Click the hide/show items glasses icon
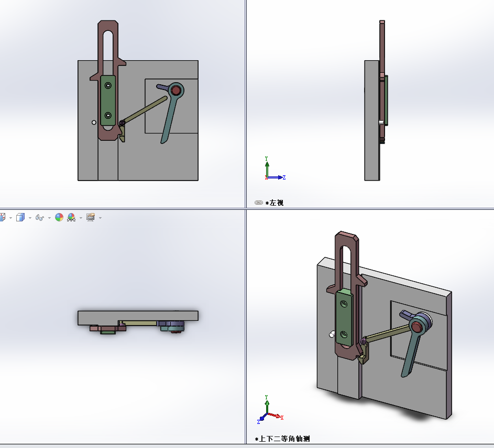Image resolution: width=494 pixels, height=448 pixels. [x=39, y=218]
